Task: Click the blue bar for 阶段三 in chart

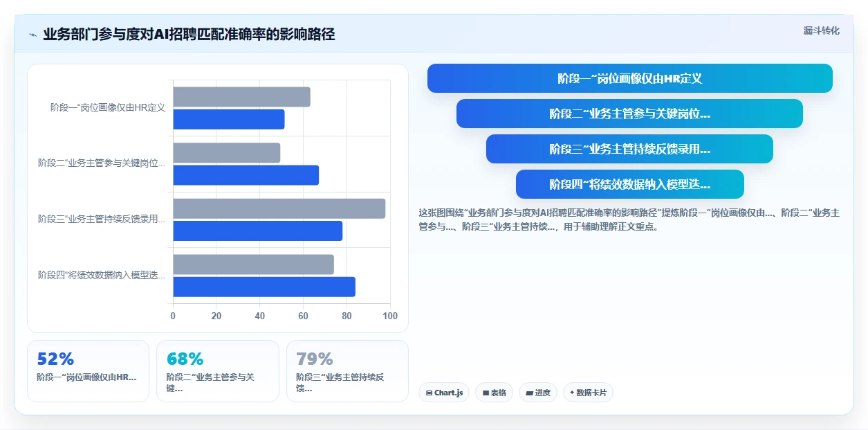Action: pos(257,231)
